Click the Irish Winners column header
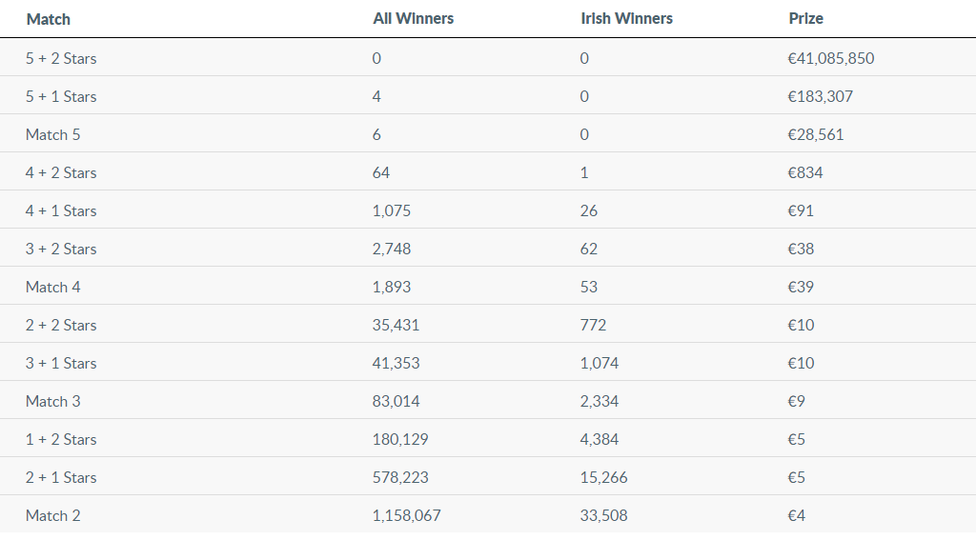The image size is (976, 560). click(x=626, y=19)
